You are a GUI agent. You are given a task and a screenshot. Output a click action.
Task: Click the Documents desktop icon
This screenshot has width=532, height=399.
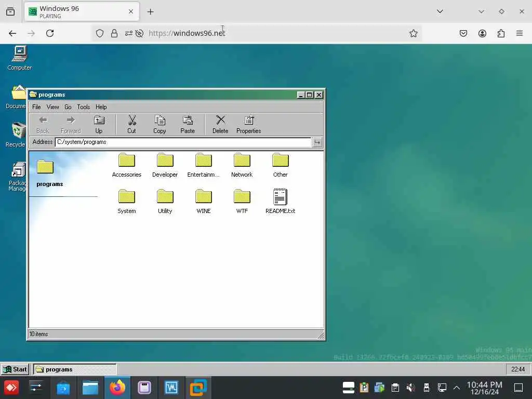(16, 97)
